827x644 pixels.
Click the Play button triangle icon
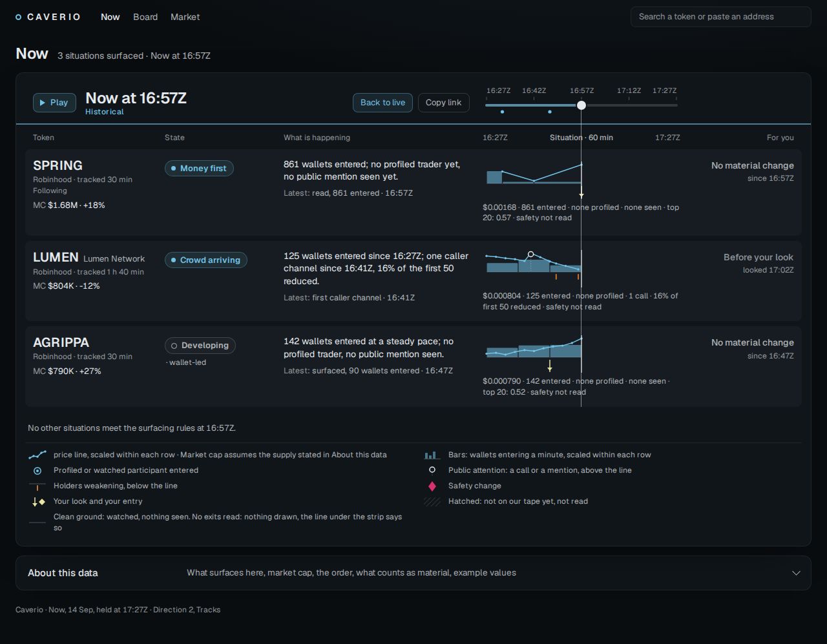coord(43,103)
